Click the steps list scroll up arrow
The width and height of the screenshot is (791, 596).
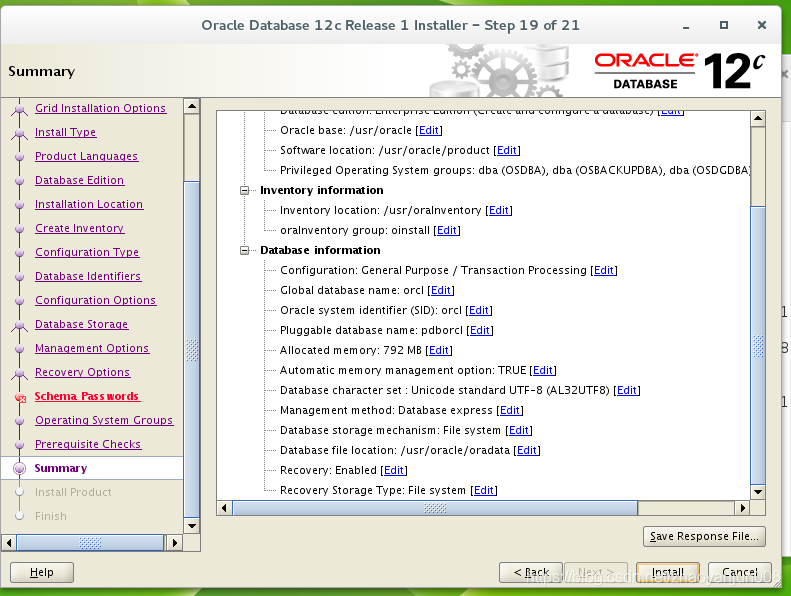192,106
